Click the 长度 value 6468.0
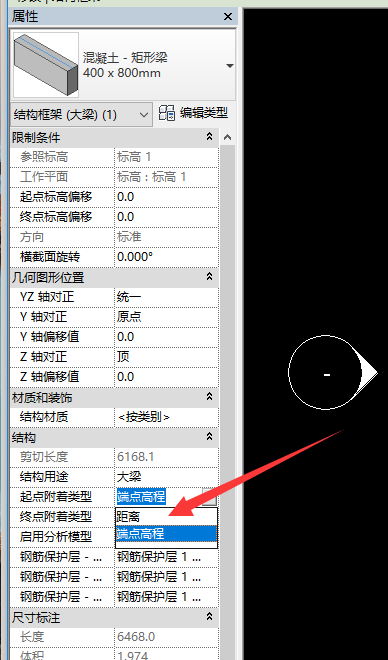This screenshot has height=660, width=388. click(166, 637)
